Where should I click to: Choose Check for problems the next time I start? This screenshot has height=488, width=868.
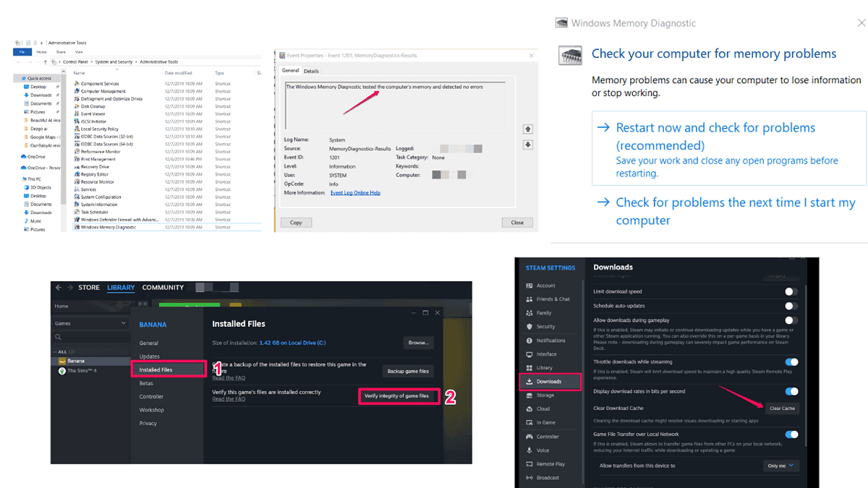[x=729, y=212]
